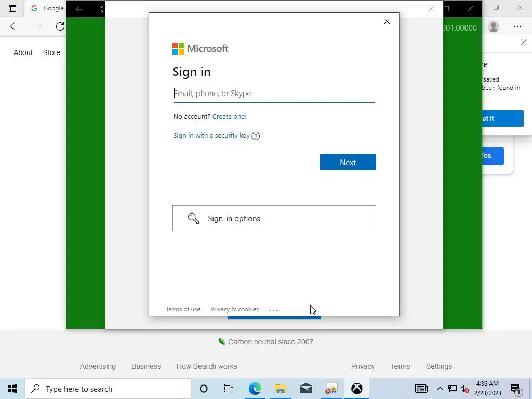Open the Create one! account link
The height and width of the screenshot is (399, 532).
point(229,117)
